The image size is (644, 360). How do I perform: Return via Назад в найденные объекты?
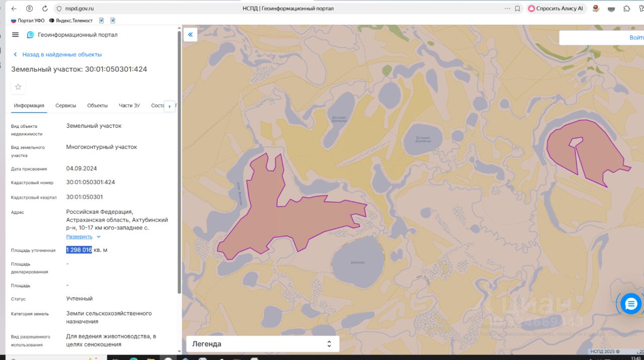click(x=57, y=54)
